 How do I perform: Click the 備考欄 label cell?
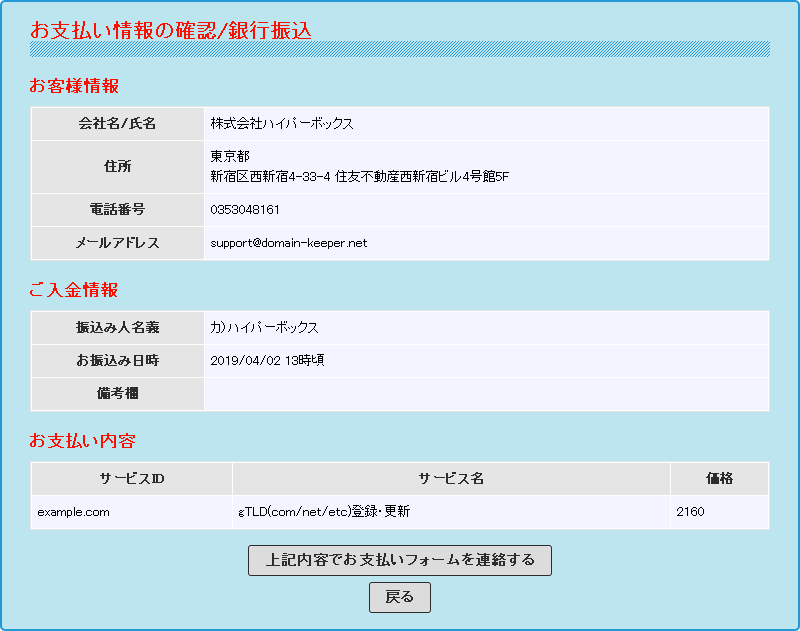[x=118, y=394]
